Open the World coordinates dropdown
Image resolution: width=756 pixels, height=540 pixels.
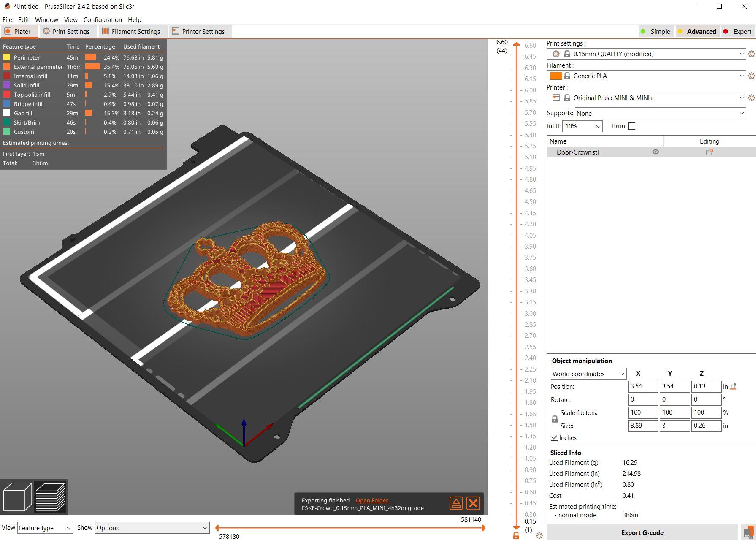(588, 374)
